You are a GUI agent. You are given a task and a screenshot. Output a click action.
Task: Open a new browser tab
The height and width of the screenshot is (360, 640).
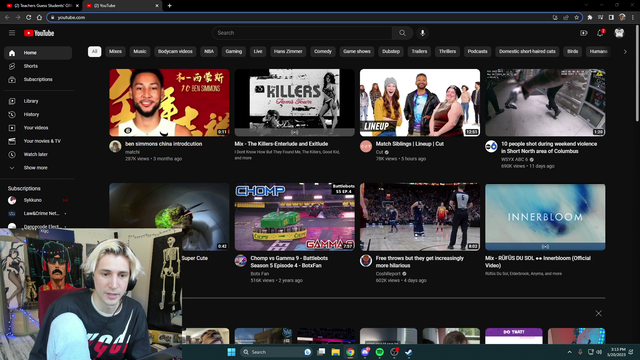tap(169, 6)
